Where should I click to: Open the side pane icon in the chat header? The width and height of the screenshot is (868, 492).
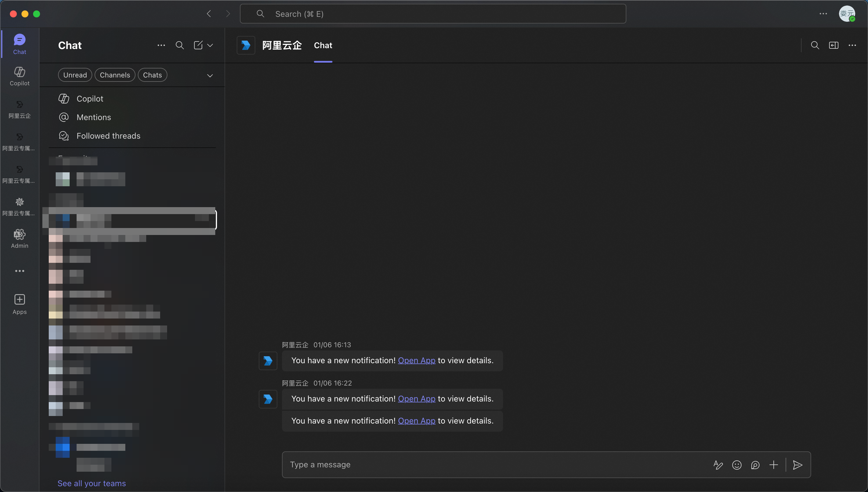[833, 45]
